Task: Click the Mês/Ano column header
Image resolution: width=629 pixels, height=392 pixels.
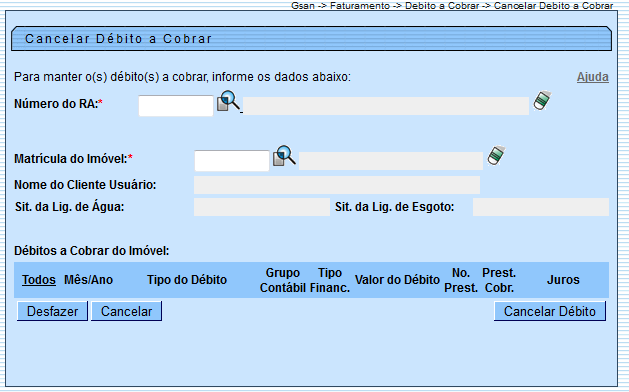Action: pos(88,280)
